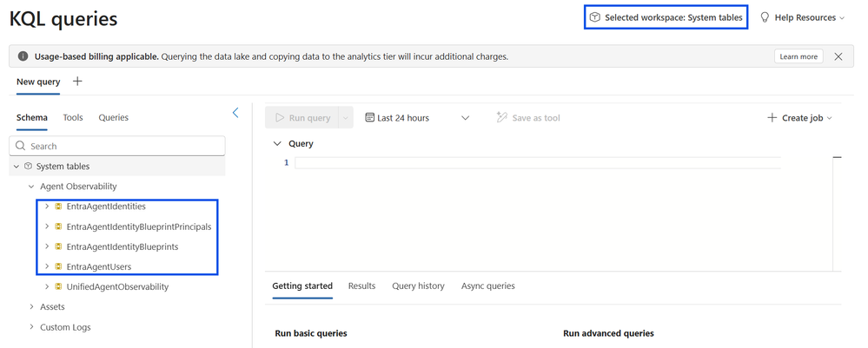Click the EntraAgentUsers table icon
The width and height of the screenshot is (868, 348).
(x=58, y=266)
